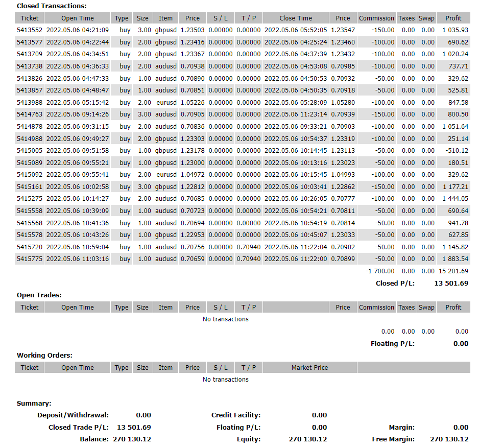Screen dimensions: 479x448
Task: Click Item header in Working Orders table
Action: 165,367
